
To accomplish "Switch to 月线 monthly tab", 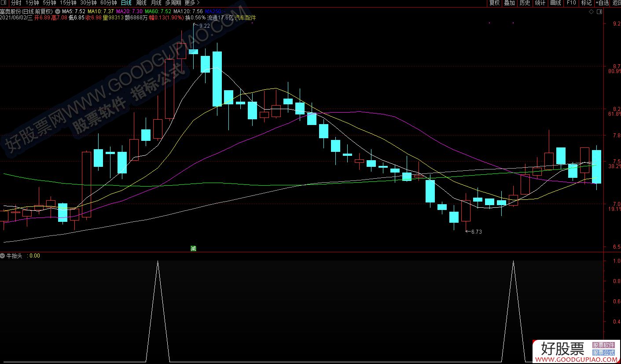I will coord(156,3).
